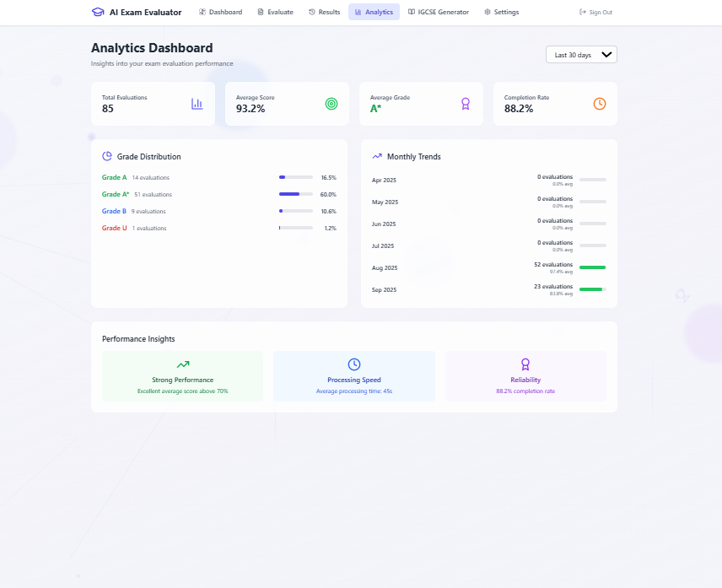Viewport: 722px width, 588px height.
Task: Click the green target icon on Average Score card
Action: point(331,103)
